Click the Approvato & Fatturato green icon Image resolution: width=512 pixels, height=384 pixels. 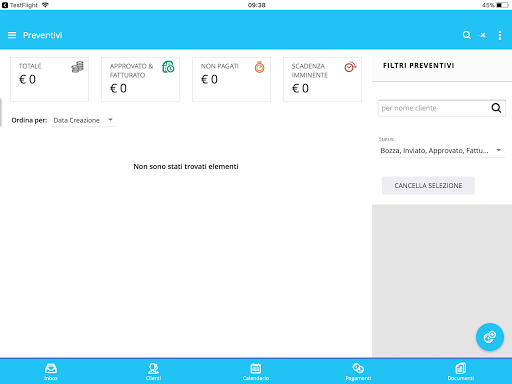point(168,67)
